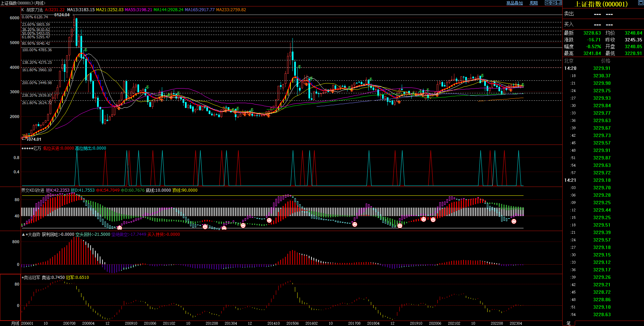
Task: Select the 笔 tab under the tick list
Action: pyautogui.click(x=569, y=323)
